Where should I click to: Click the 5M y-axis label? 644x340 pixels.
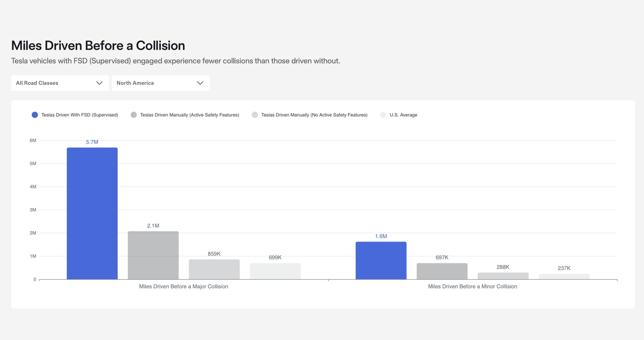(x=33, y=163)
